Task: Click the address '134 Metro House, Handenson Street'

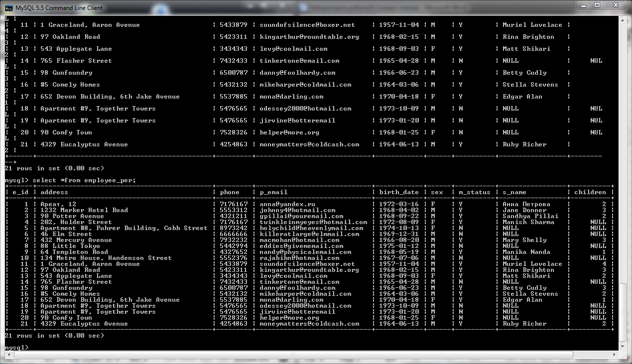Action: 106,258
